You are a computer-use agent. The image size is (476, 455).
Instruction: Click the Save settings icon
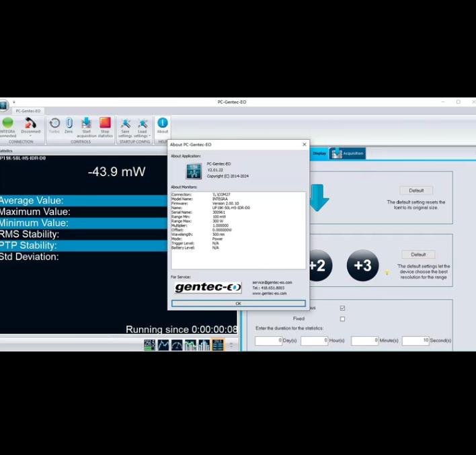[125, 124]
